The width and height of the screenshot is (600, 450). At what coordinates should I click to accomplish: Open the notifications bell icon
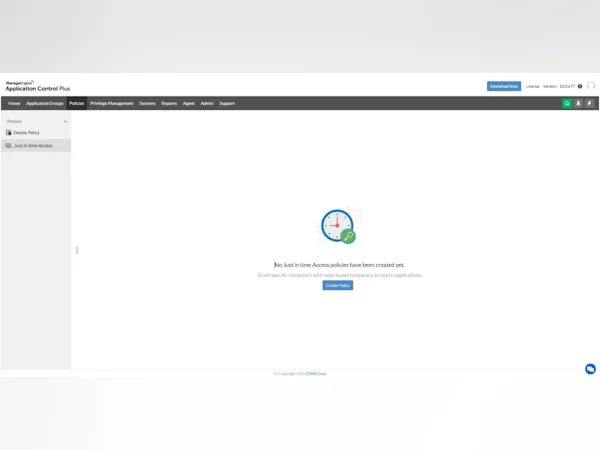[578, 103]
